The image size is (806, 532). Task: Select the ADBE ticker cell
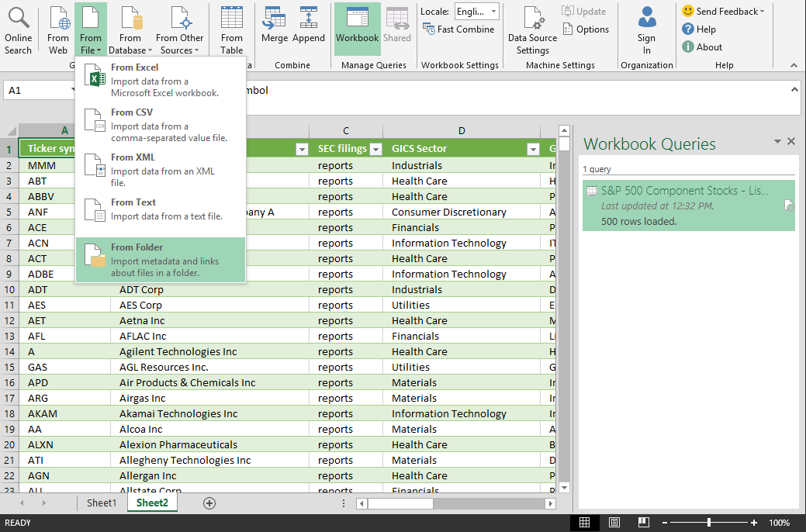[x=47, y=274]
